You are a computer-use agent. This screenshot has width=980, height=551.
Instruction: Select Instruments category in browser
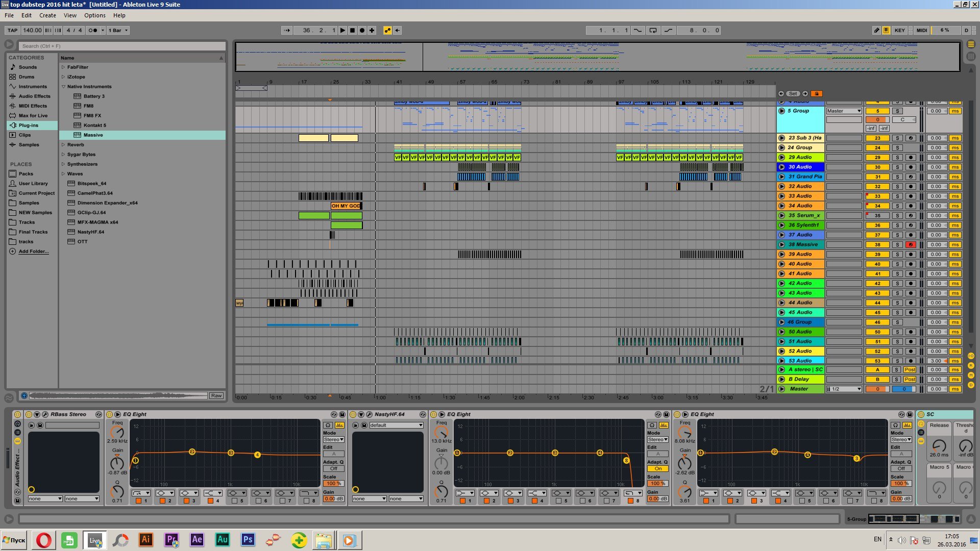click(x=33, y=86)
